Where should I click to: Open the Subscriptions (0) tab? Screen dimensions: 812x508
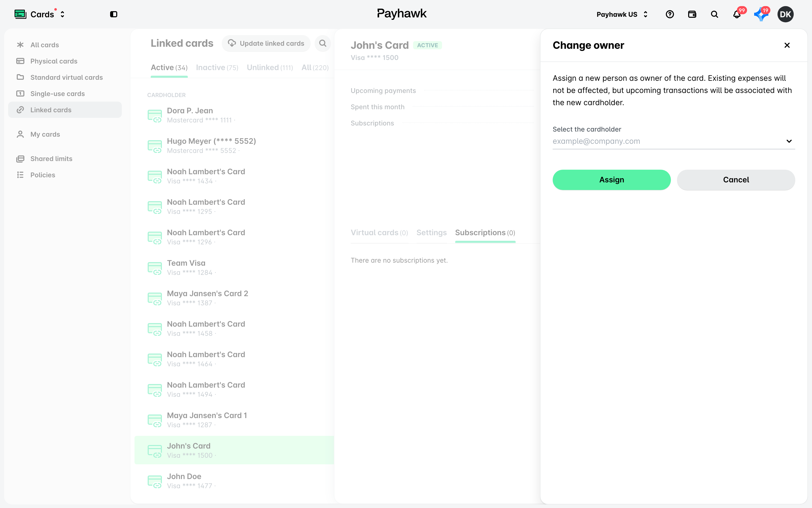(x=485, y=232)
